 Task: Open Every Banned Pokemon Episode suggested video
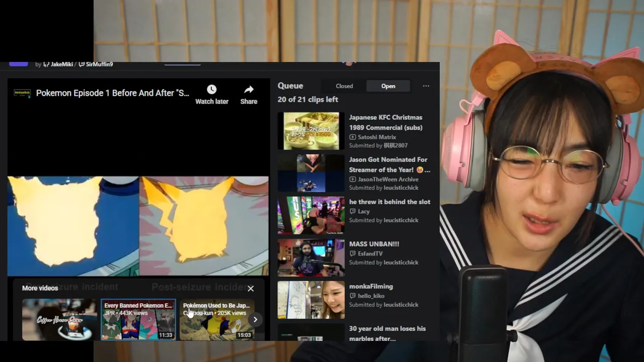point(138,320)
